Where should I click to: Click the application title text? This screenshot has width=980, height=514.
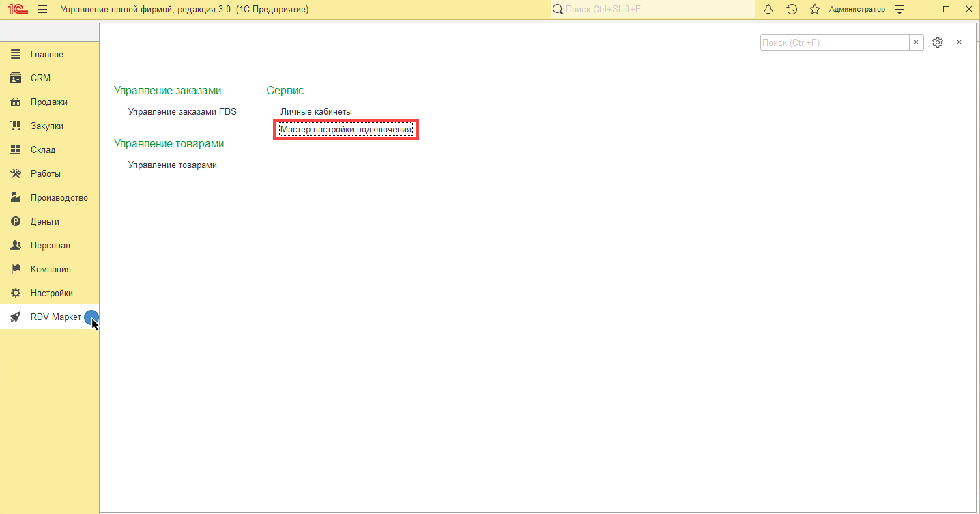pyautogui.click(x=185, y=10)
